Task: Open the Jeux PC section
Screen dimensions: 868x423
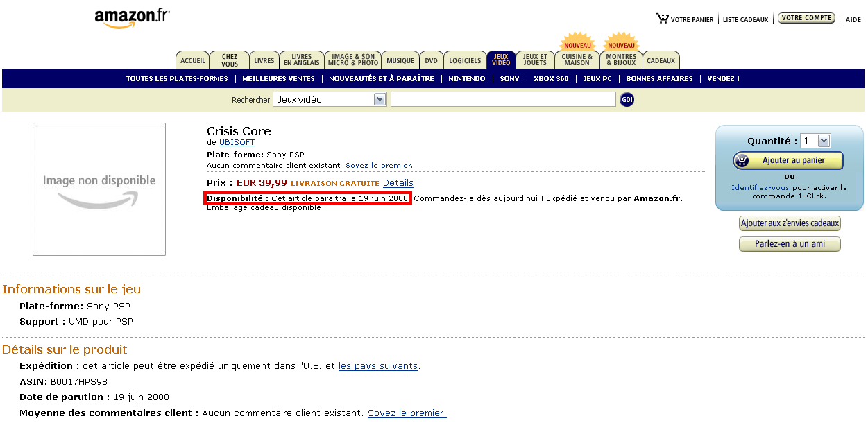Action: (597, 79)
